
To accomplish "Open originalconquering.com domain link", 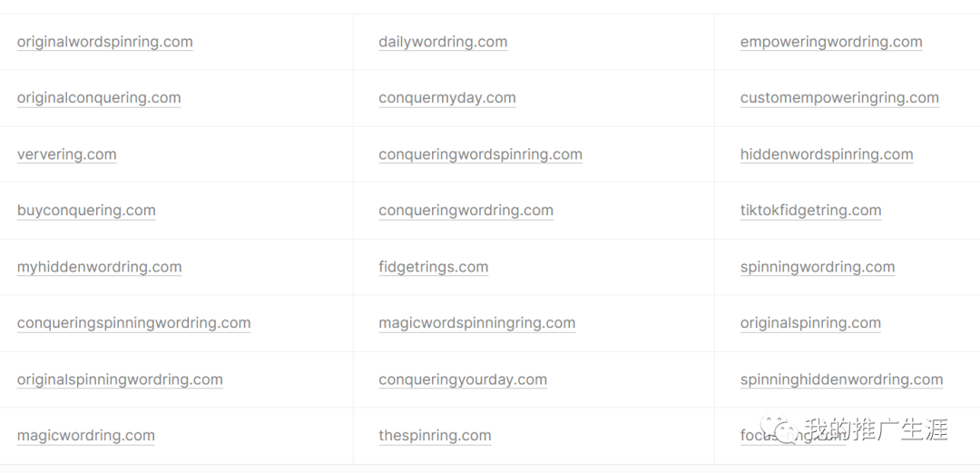I will click(x=99, y=98).
